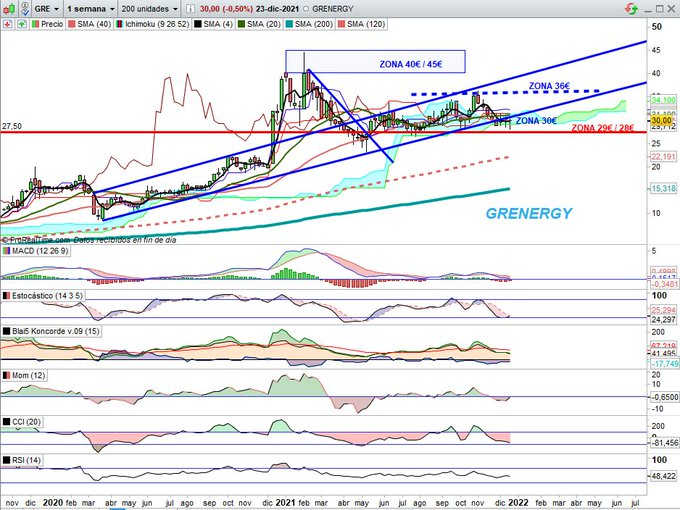Screen dimensions: 680x510
Task: Click the 22,191 axis price label
Action: (x=664, y=157)
